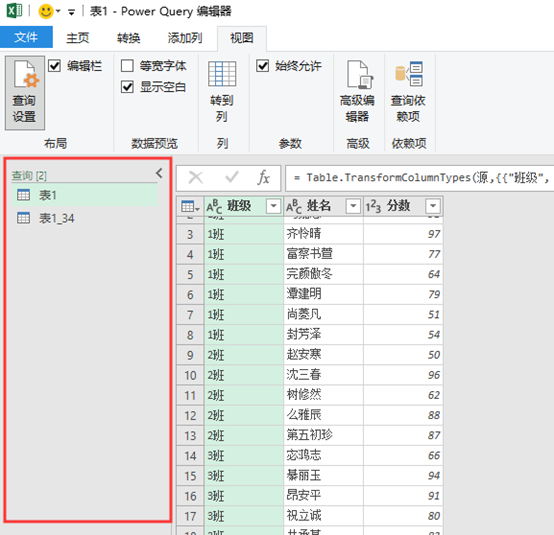Open the 高级编辑器 advanced editor
554x535 pixels.
click(358, 91)
